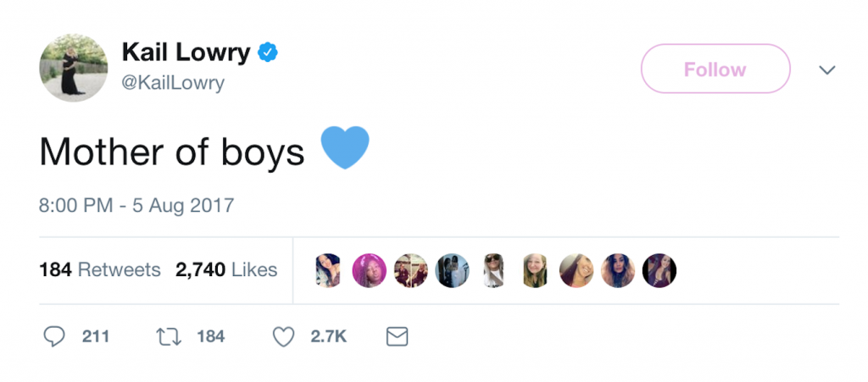The height and width of the screenshot is (382, 868).
Task: Select the magenta-tinted liker avatar
Action: point(369,270)
